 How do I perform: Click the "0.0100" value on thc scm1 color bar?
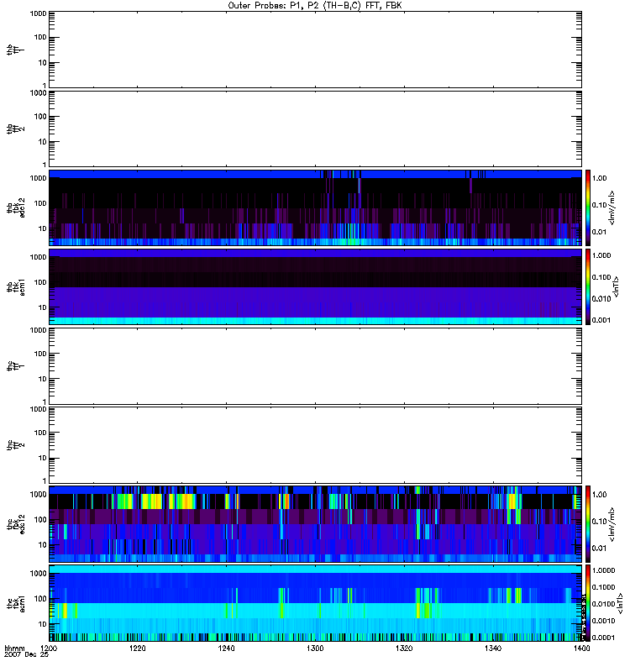coord(603,604)
